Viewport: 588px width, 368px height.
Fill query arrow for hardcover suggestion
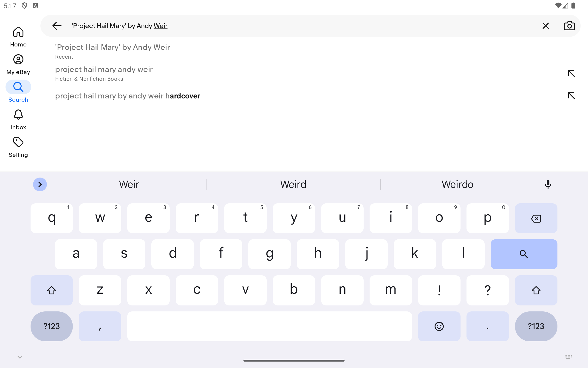point(571,95)
